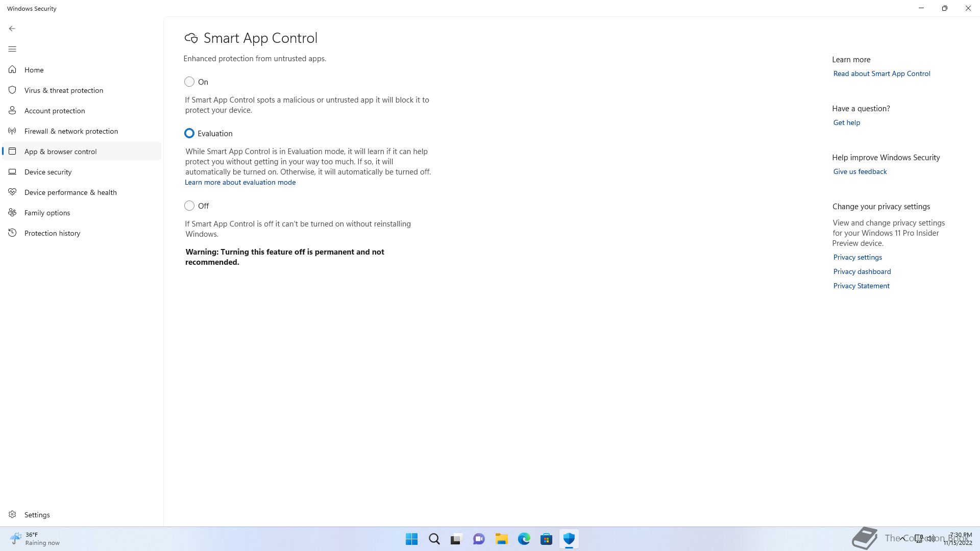Open Device performance & health page
980x551 pixels.
tap(82, 192)
